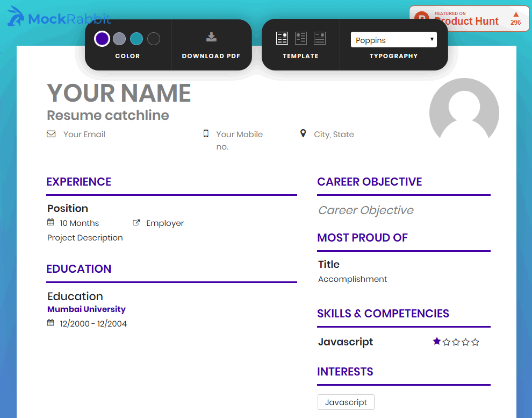Edit the Employer text
This screenshot has width=532, height=418.
click(165, 223)
